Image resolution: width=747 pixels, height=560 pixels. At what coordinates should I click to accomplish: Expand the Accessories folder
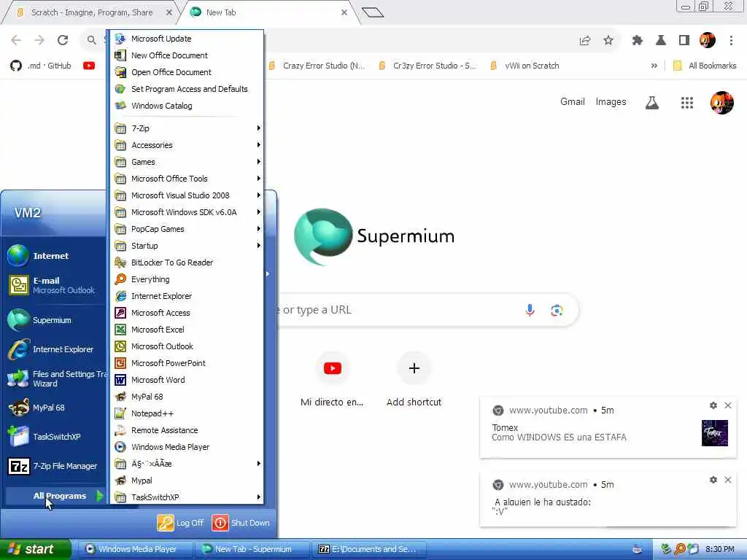pos(187,145)
